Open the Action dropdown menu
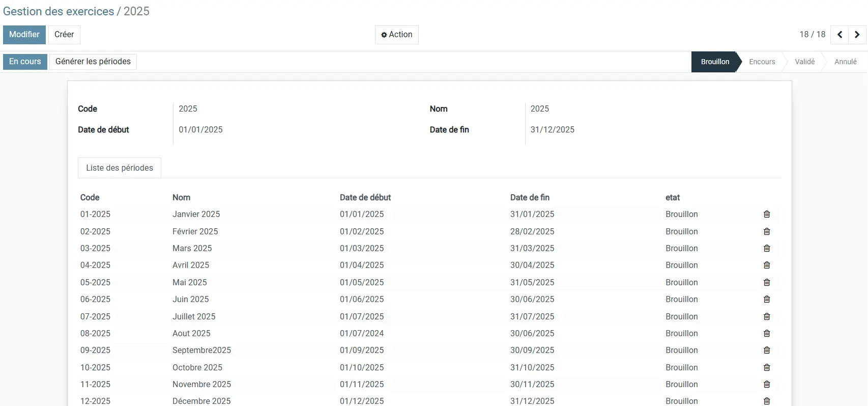 coord(396,35)
